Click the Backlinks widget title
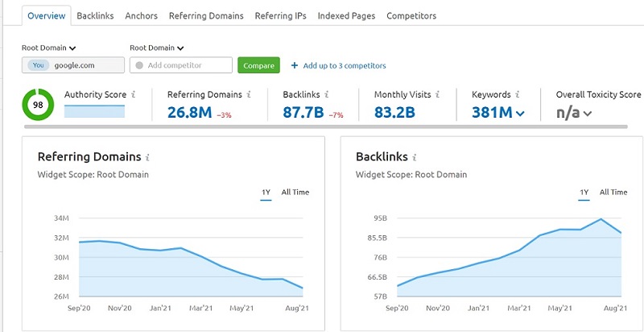Screen dimensions: 644x332 (x=382, y=157)
